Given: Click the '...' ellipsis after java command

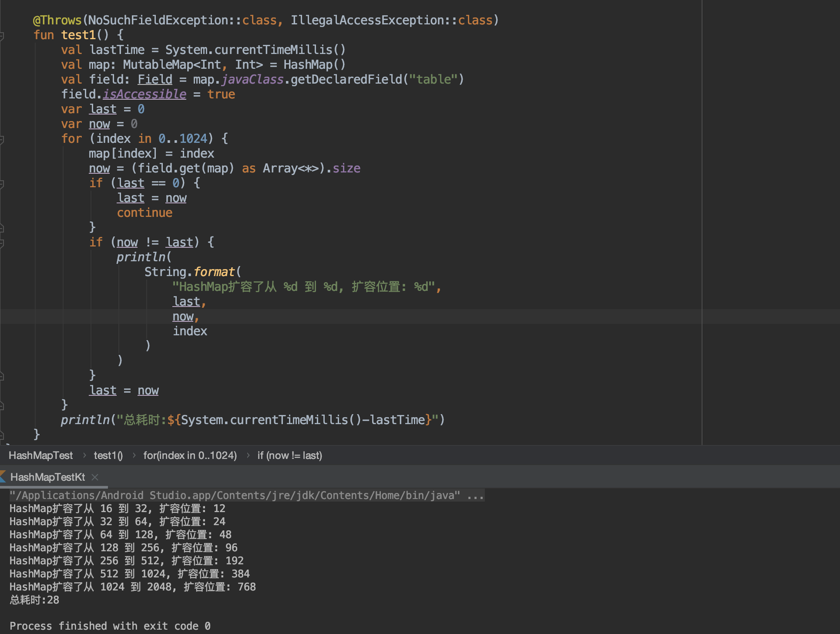Looking at the screenshot, I should [475, 496].
